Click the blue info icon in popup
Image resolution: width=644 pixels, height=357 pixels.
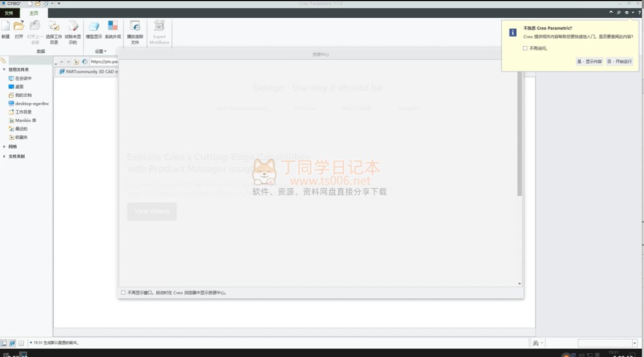pos(512,32)
